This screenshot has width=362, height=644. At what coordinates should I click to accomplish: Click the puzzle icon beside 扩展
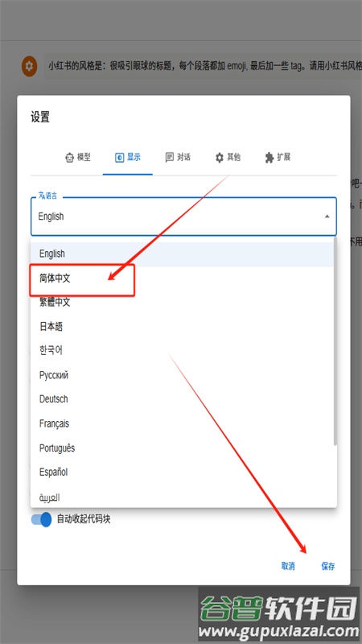click(x=269, y=158)
